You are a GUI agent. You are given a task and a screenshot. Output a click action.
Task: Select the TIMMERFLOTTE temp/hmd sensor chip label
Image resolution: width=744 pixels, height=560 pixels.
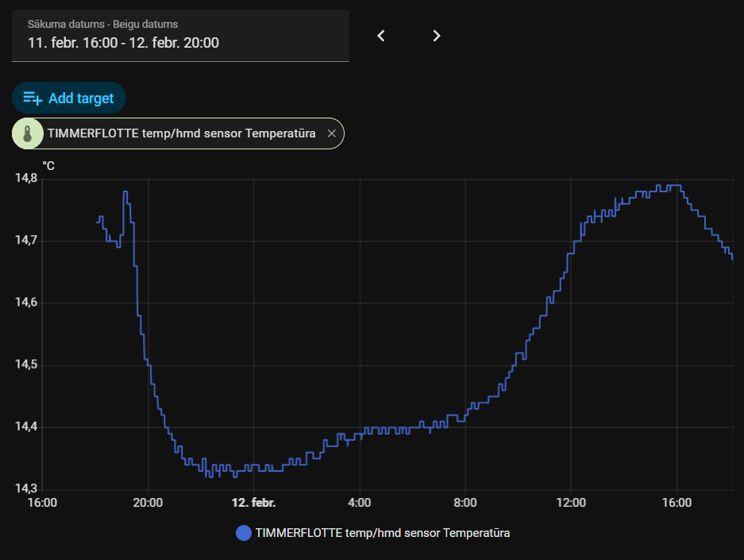coord(181,133)
